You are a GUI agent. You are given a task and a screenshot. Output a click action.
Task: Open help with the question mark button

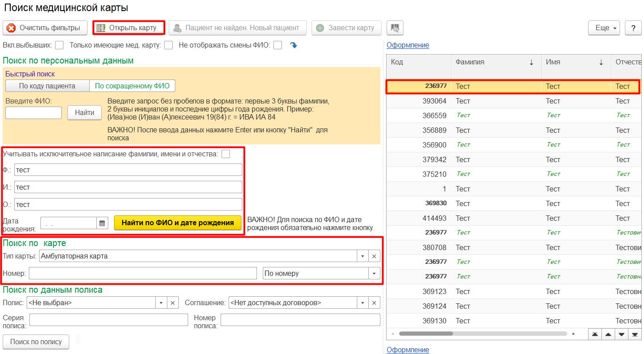(x=633, y=28)
